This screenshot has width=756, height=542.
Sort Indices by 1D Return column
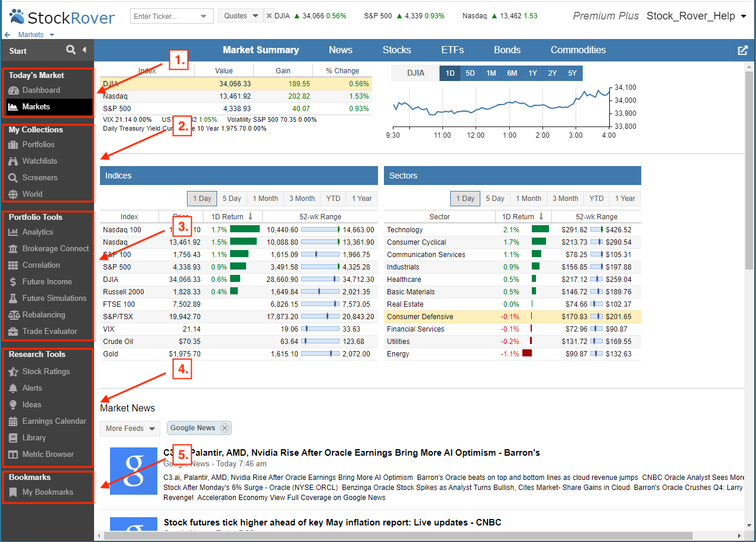[x=232, y=217]
